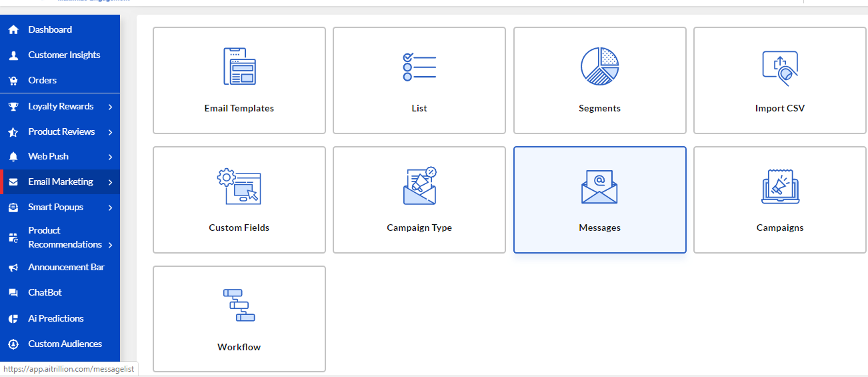Click the Messages card label
This screenshot has width=868, height=377.
pos(600,228)
